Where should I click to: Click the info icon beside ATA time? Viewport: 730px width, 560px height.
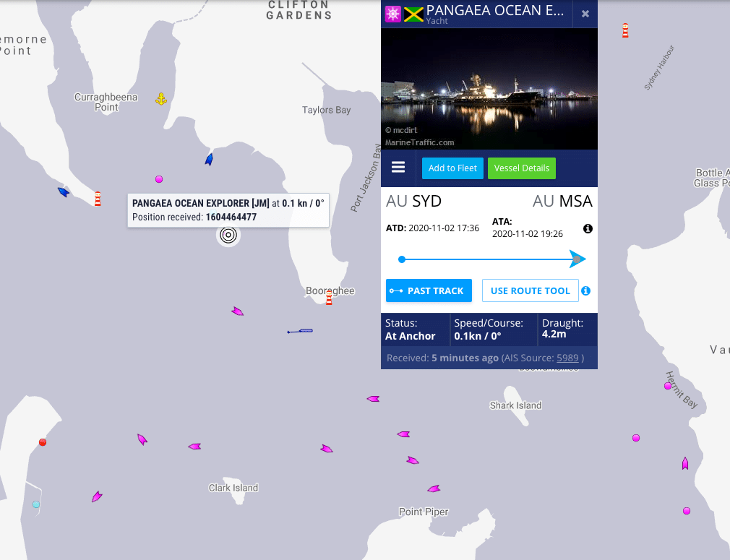tap(588, 229)
